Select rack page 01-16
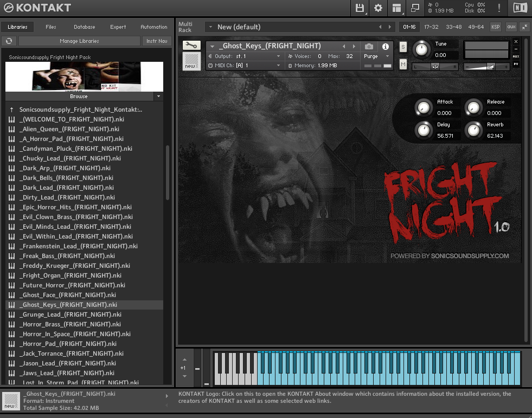This screenshot has width=532, height=418. [x=409, y=27]
